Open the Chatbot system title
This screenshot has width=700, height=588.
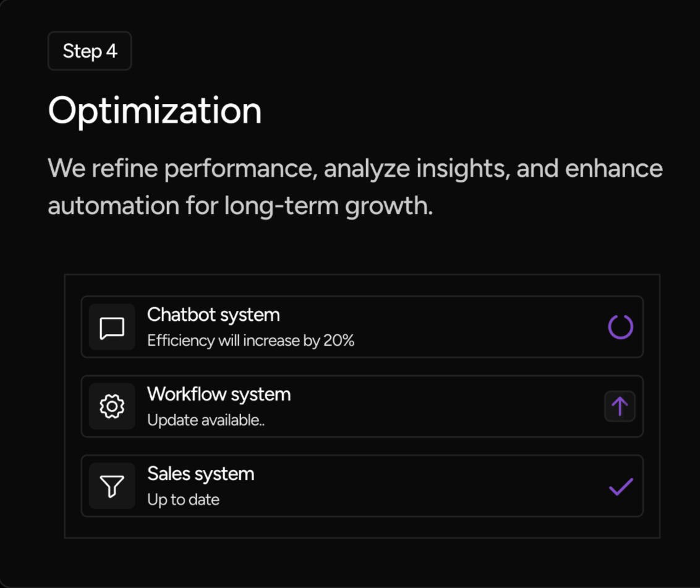[x=213, y=315]
